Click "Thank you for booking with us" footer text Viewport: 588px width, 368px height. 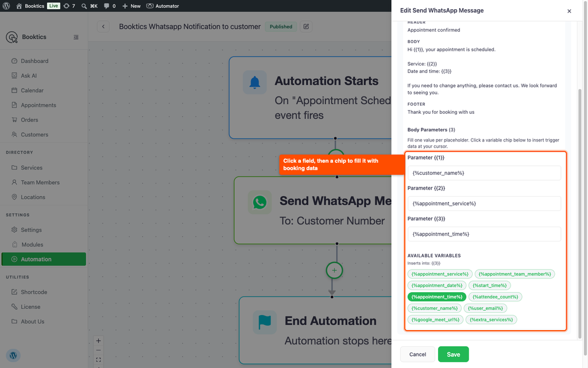tap(440, 112)
